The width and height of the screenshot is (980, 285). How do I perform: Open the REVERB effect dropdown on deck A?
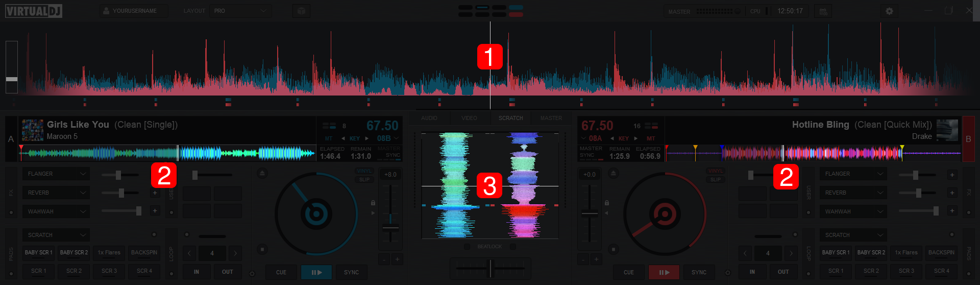pyautogui.click(x=56, y=193)
